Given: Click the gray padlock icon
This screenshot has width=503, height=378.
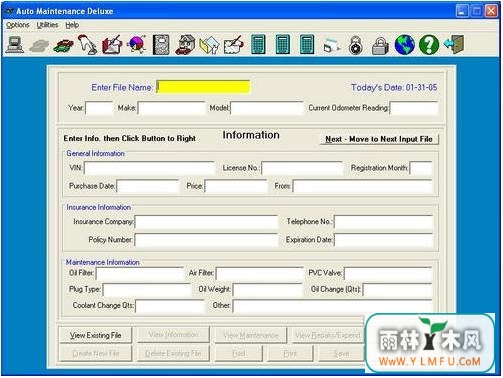Looking at the screenshot, I should point(380,45).
